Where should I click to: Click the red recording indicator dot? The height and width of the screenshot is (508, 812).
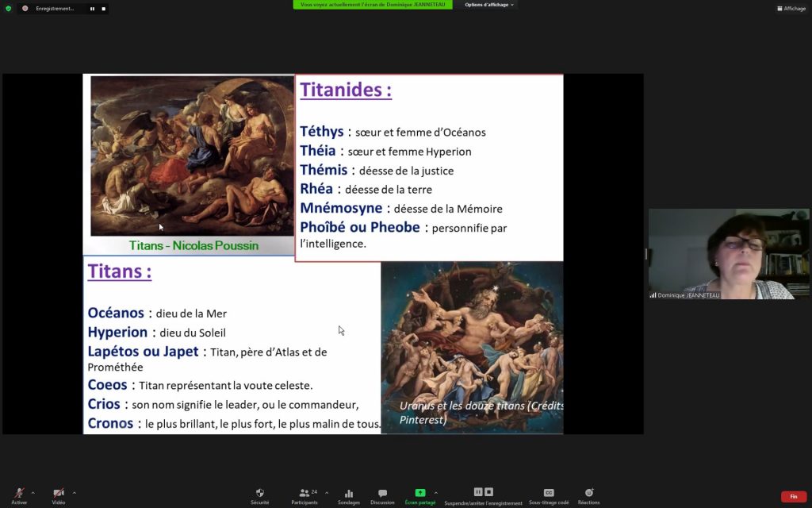(25, 8)
